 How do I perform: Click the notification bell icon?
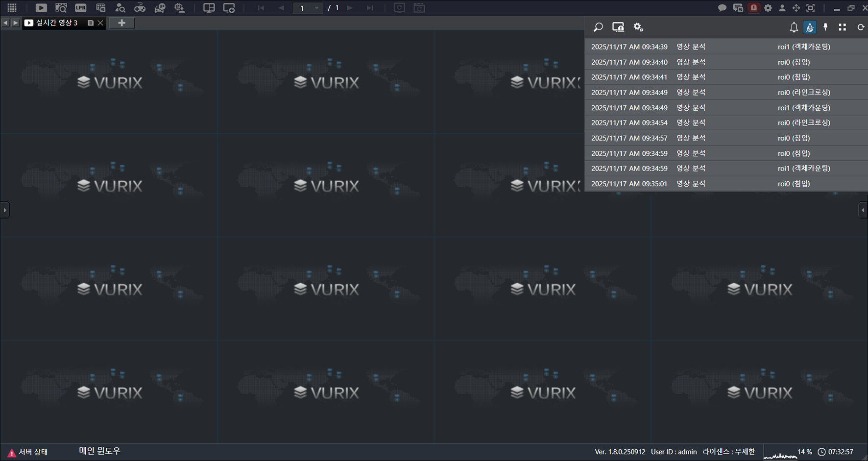click(794, 27)
